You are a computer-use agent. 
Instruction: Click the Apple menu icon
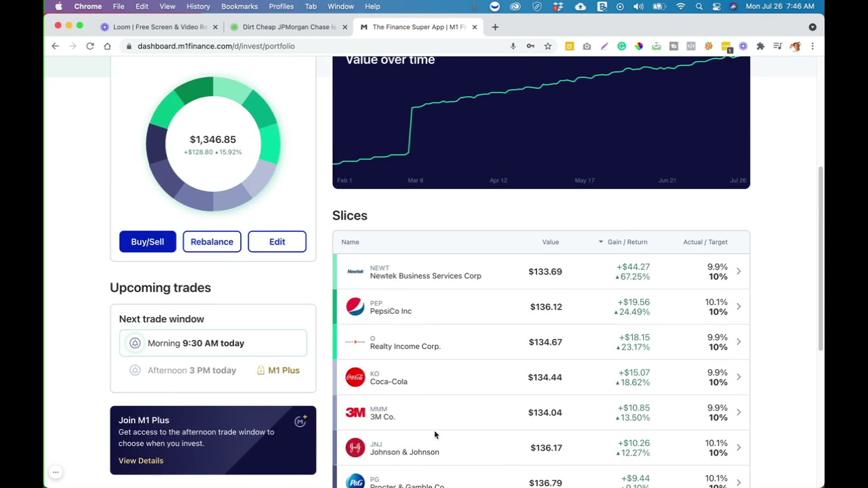point(59,6)
